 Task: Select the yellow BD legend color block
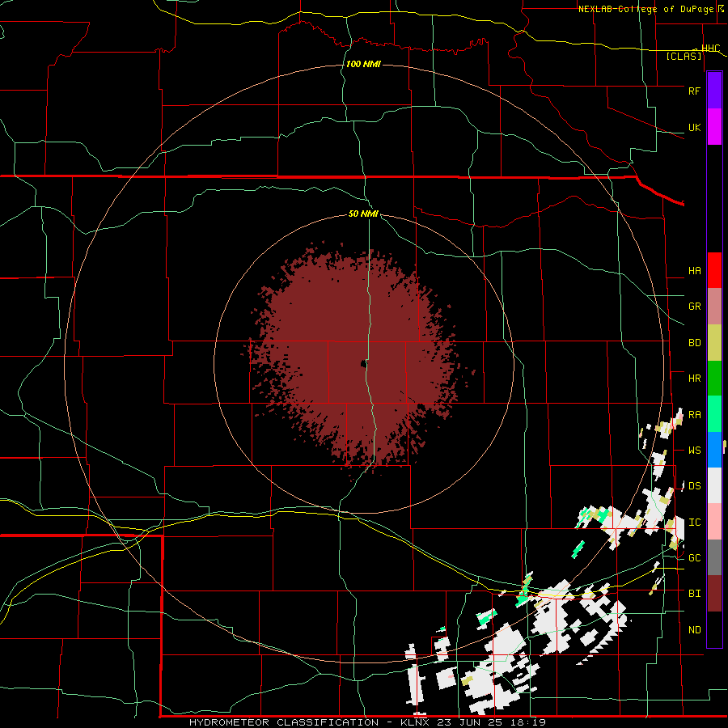pos(714,343)
